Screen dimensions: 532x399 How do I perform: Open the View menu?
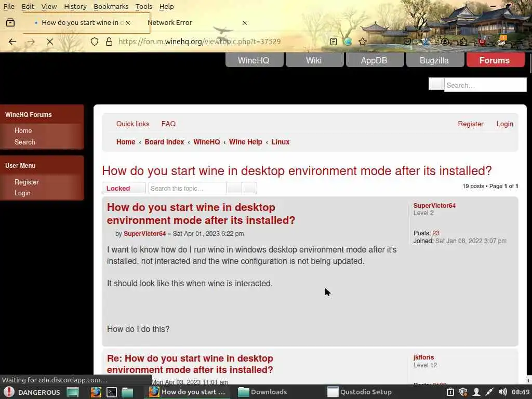[49, 6]
